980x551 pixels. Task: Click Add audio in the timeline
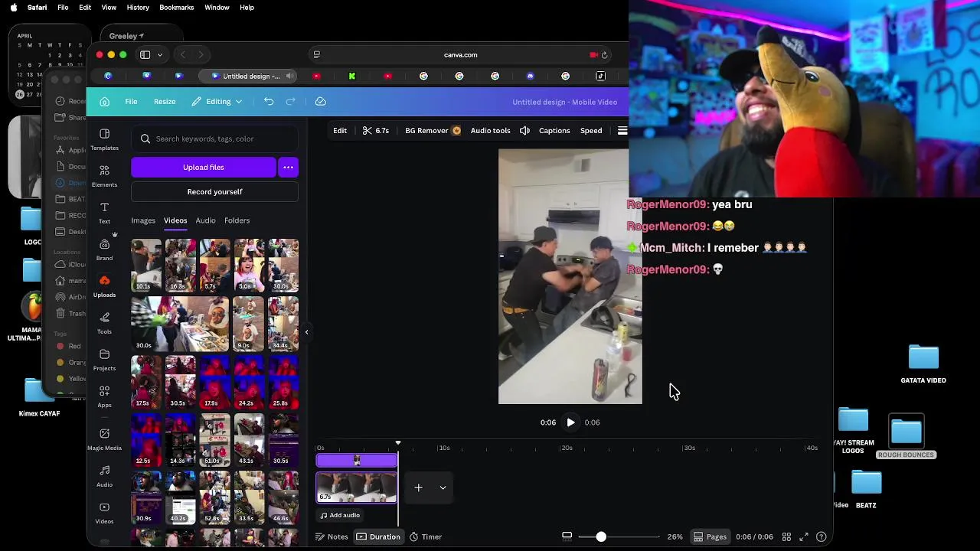(340, 515)
